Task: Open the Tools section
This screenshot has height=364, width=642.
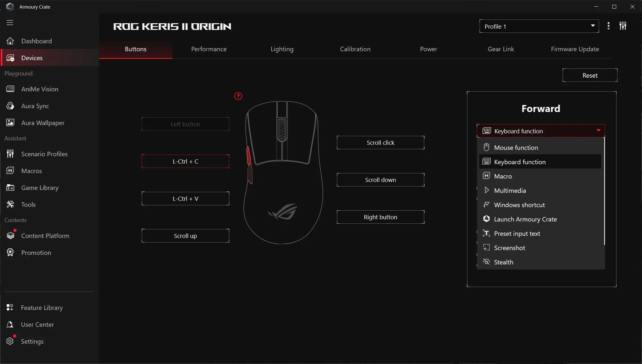Action: [x=28, y=204]
